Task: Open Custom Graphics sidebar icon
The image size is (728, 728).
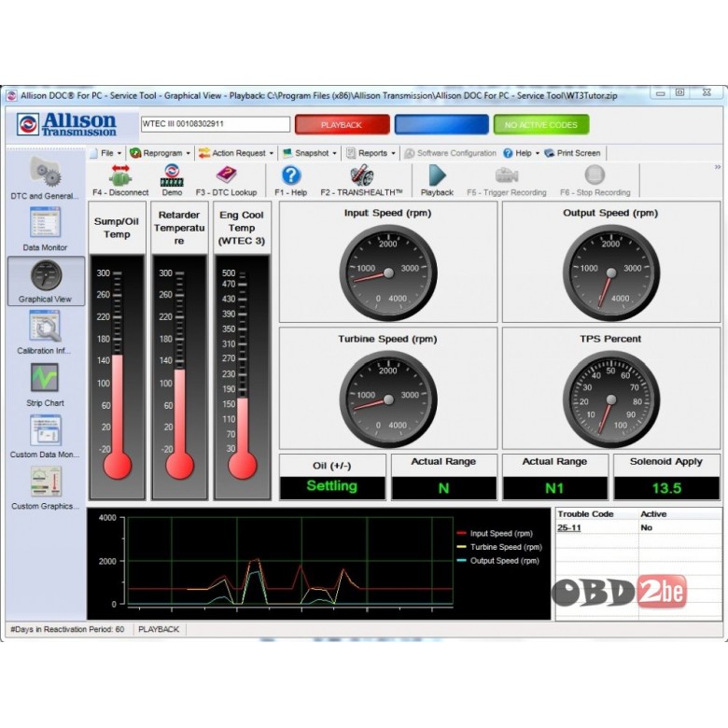Action: (46, 482)
